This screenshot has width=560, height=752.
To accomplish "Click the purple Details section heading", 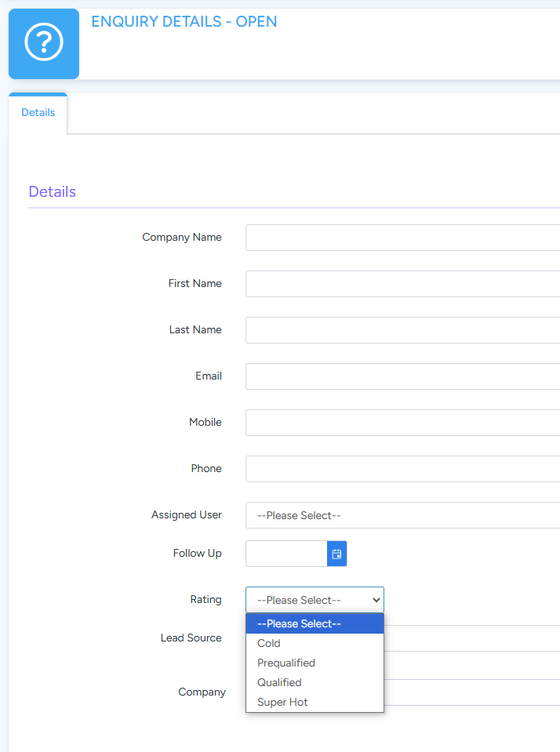I will [x=53, y=192].
